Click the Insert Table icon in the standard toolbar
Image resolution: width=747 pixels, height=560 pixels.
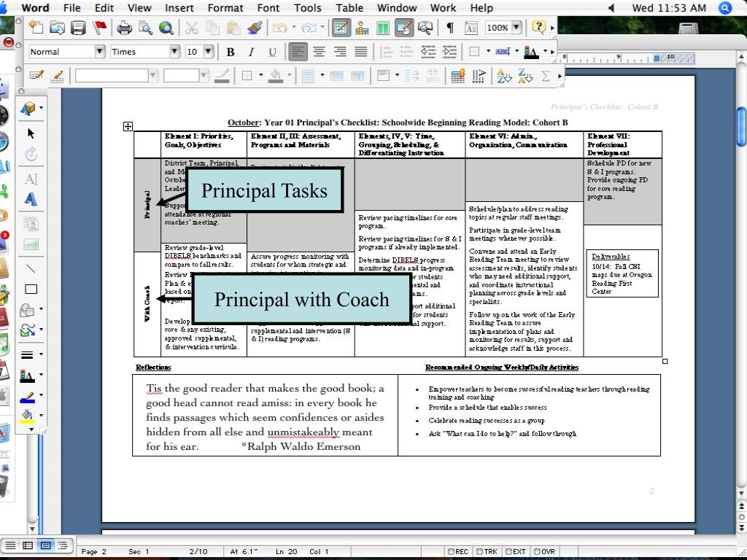tap(362, 28)
